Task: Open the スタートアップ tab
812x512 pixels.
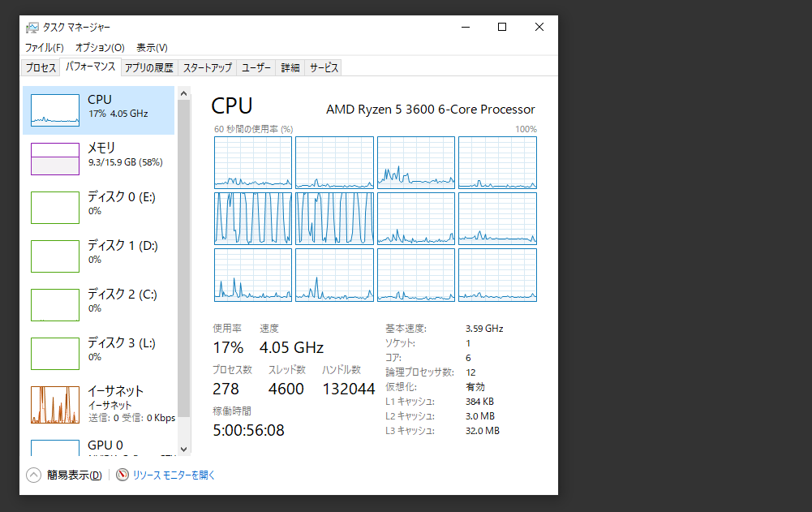Action: click(207, 68)
